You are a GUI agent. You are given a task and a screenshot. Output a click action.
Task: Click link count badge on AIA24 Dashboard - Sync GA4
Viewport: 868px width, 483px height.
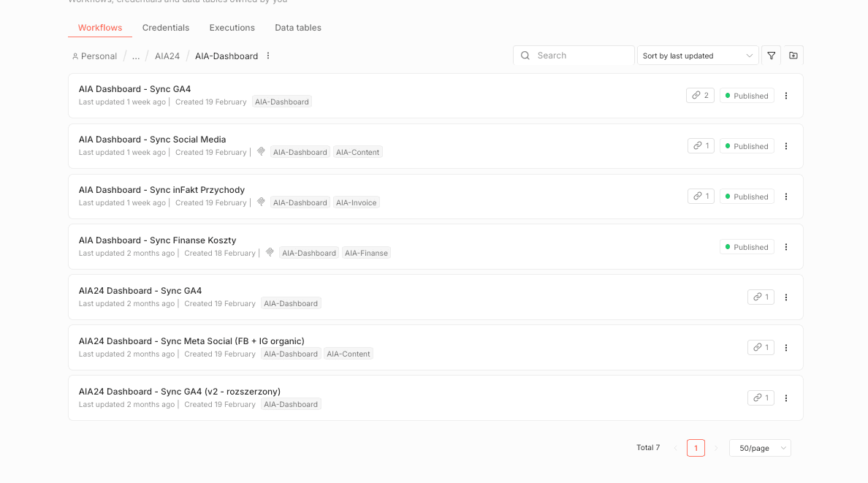761,297
